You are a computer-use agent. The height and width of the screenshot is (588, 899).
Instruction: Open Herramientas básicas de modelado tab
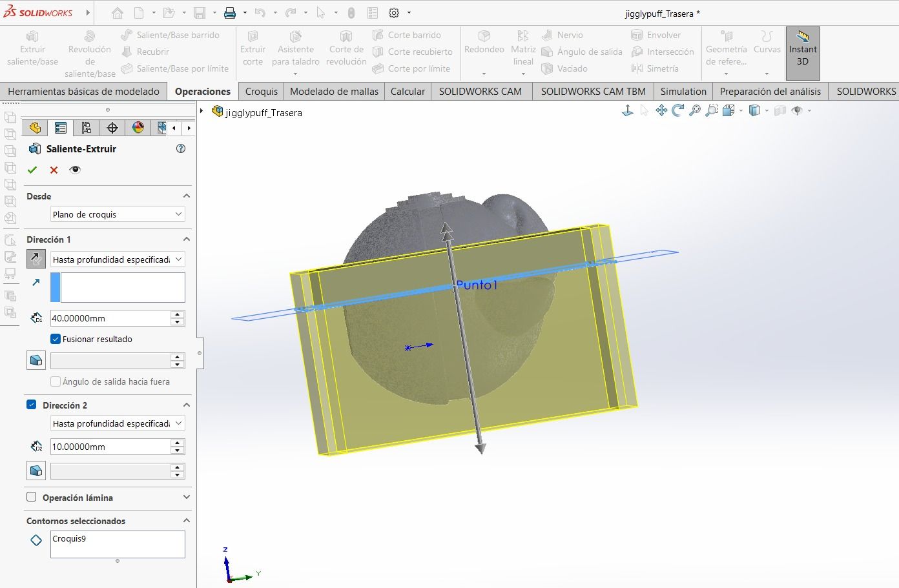pyautogui.click(x=83, y=91)
